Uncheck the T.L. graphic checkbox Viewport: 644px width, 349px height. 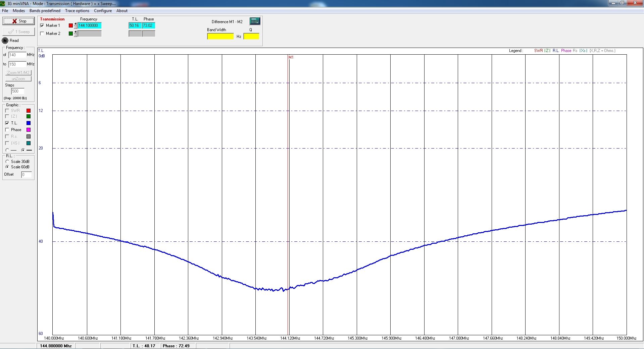(x=7, y=123)
